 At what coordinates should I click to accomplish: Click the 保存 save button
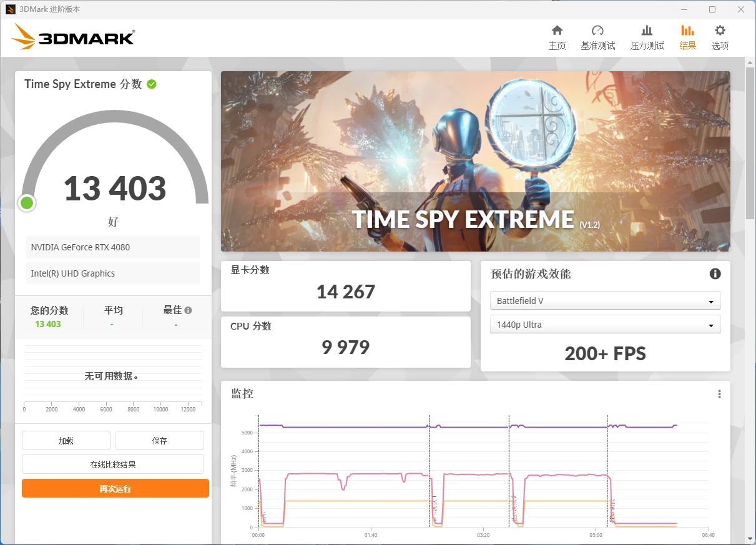[160, 441]
